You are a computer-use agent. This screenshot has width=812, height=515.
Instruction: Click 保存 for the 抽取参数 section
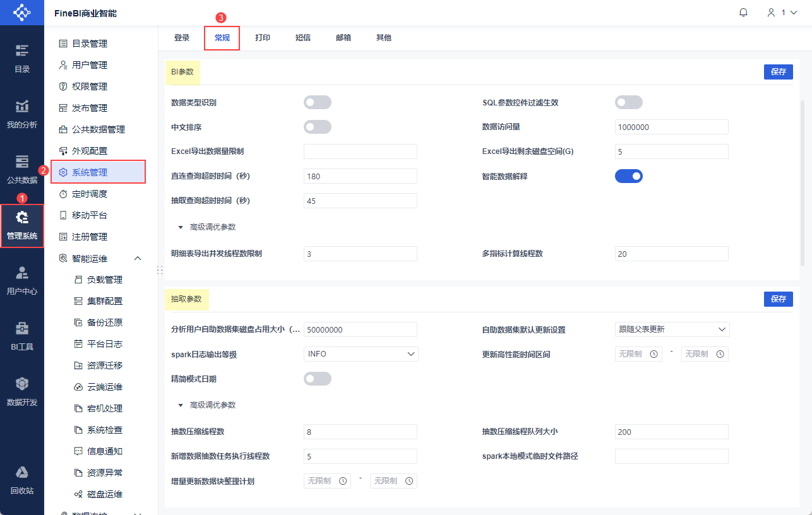coord(778,299)
